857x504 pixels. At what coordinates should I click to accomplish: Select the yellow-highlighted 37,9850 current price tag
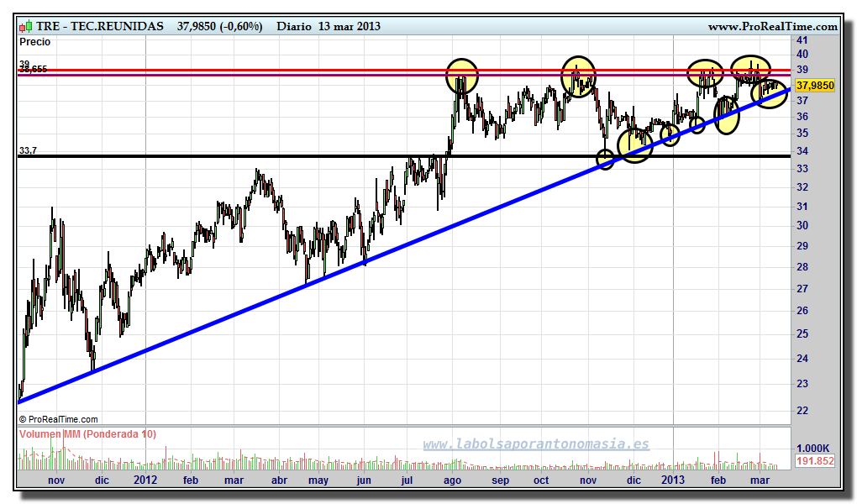pyautogui.click(x=814, y=86)
